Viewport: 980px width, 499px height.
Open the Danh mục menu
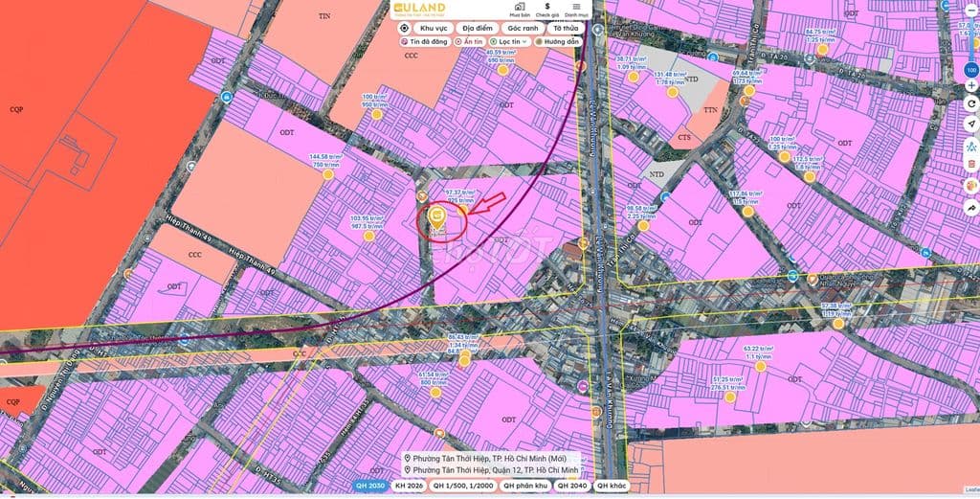point(576,10)
